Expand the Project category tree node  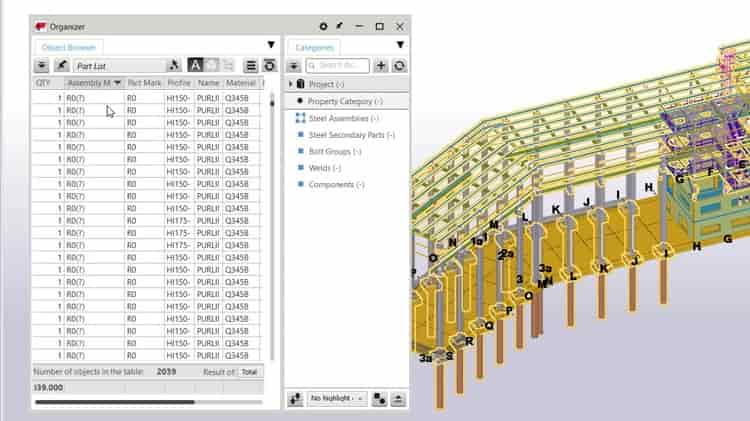point(291,84)
